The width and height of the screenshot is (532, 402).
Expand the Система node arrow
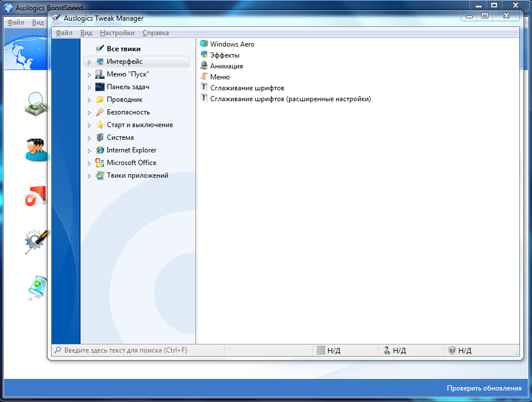tap(89, 138)
